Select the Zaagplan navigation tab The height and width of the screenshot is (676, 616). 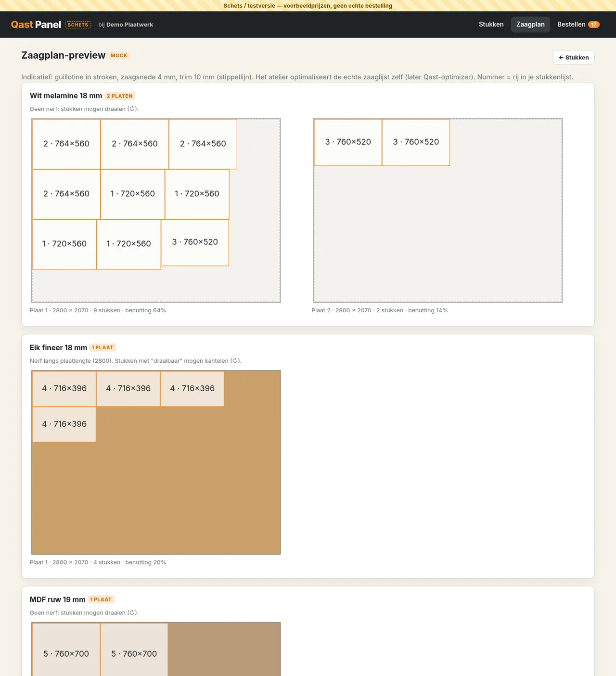[x=530, y=25]
